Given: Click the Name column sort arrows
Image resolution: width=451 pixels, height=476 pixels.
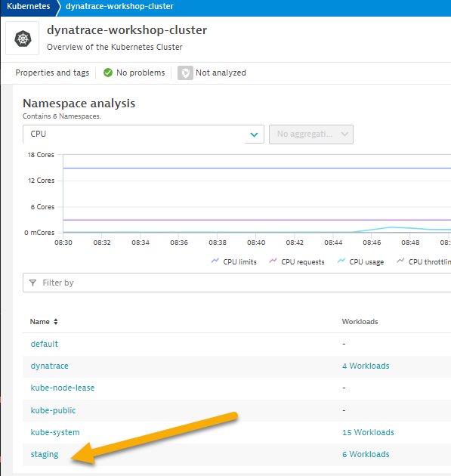Looking at the screenshot, I should (x=56, y=322).
